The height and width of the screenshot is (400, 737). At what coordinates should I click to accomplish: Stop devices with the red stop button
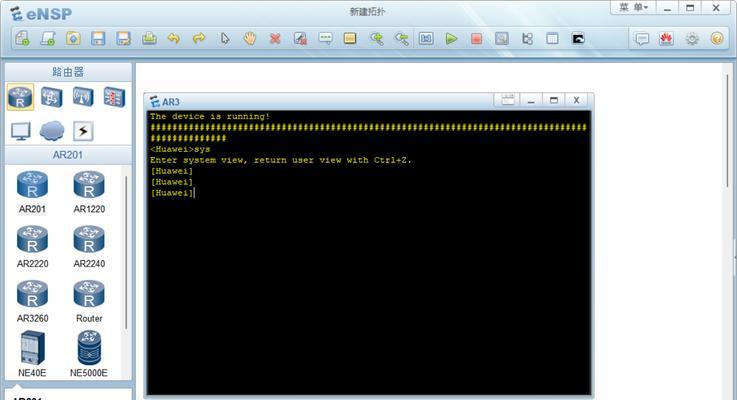point(477,38)
